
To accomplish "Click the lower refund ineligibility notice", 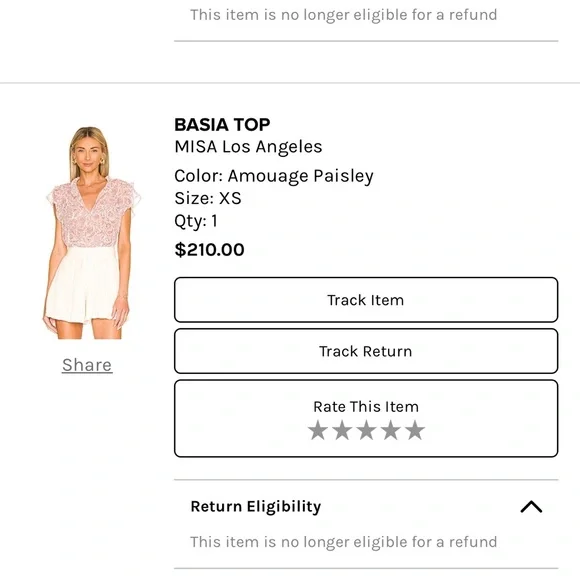I will (x=344, y=542).
